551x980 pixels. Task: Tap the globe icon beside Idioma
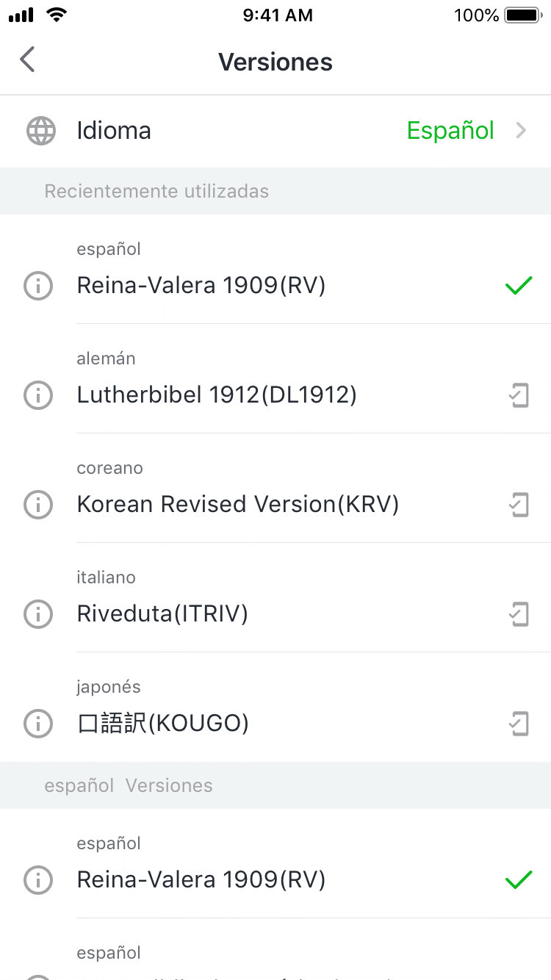point(41,131)
